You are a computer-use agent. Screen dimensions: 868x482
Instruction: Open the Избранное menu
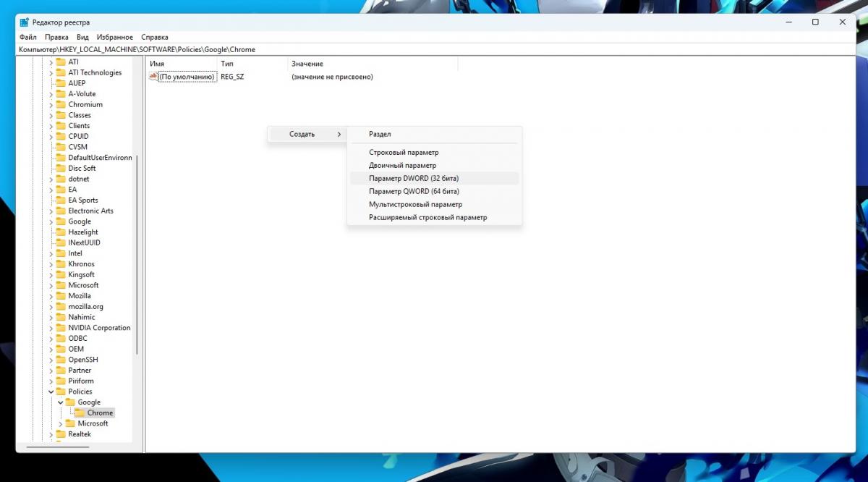pos(115,37)
